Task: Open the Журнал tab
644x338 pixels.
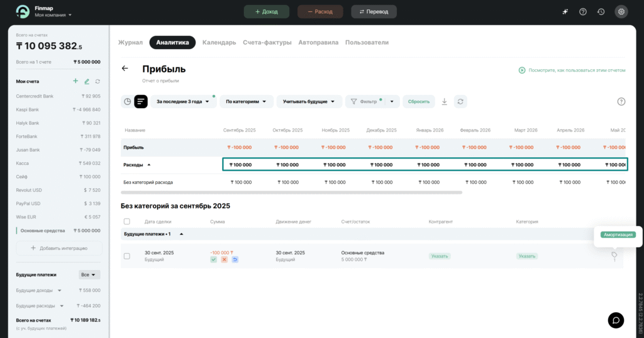Action: (130, 43)
